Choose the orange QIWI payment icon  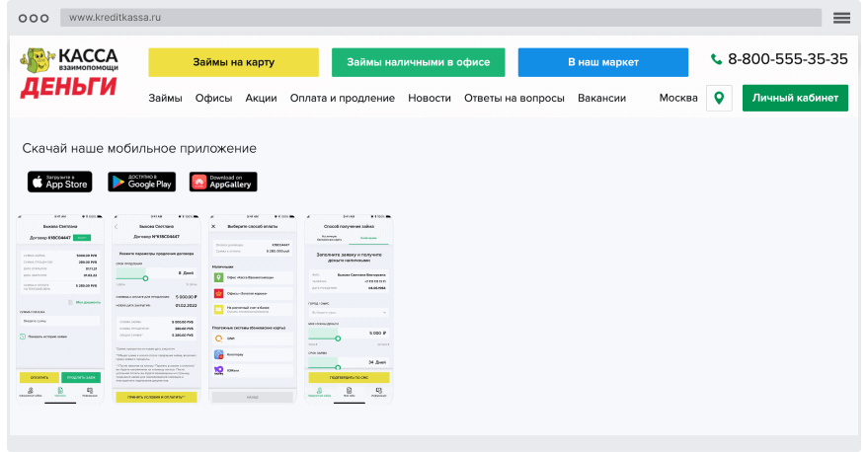[x=218, y=339]
